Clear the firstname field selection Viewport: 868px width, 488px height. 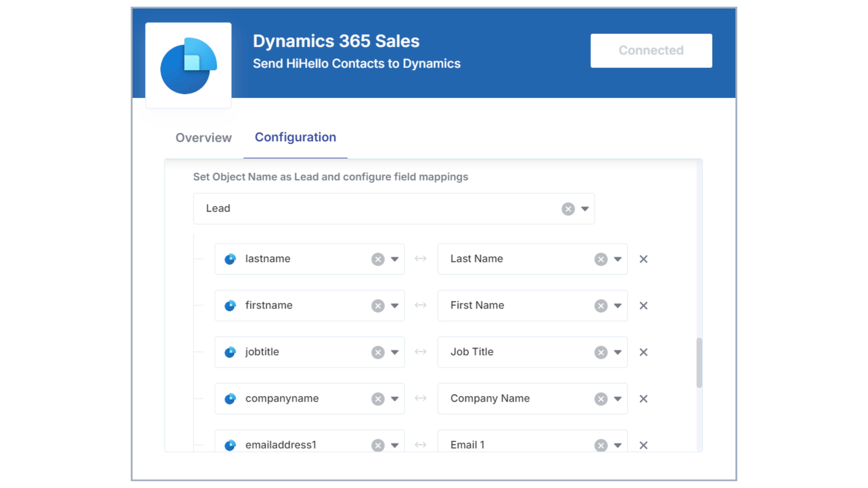[378, 306]
